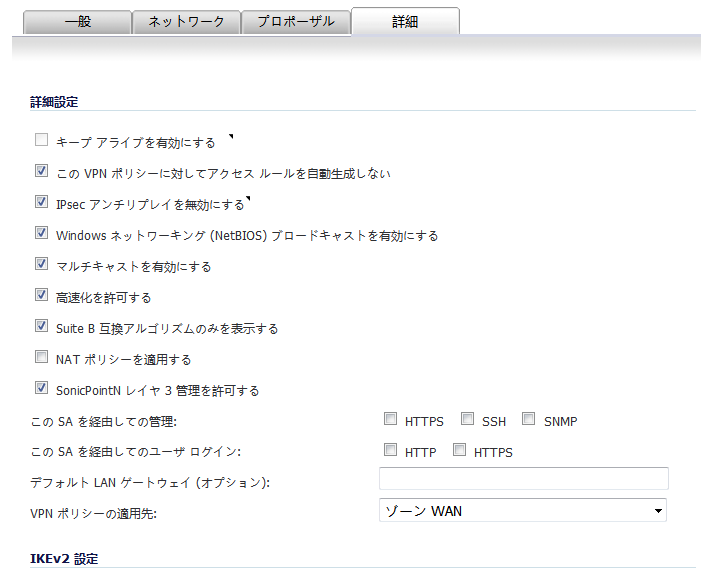Focus the デフォルト LAN ゲートウェイ field
The width and height of the screenshot is (702, 587).
coord(524,479)
